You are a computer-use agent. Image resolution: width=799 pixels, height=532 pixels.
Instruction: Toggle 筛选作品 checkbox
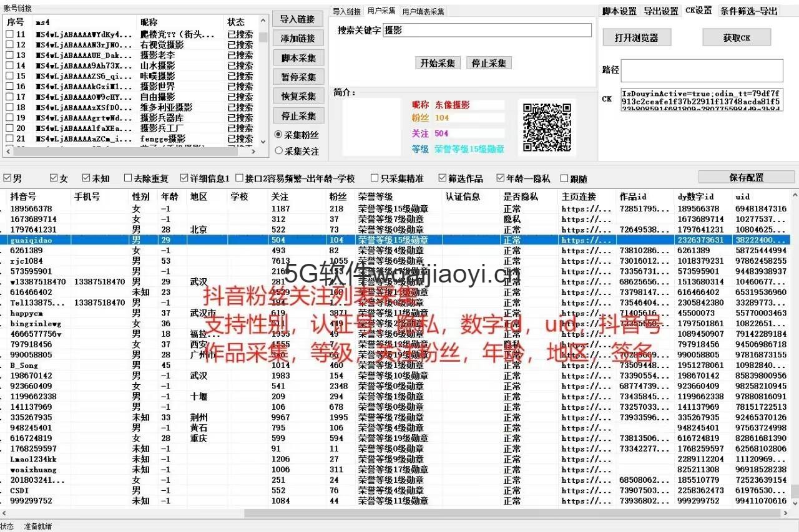coord(443,178)
